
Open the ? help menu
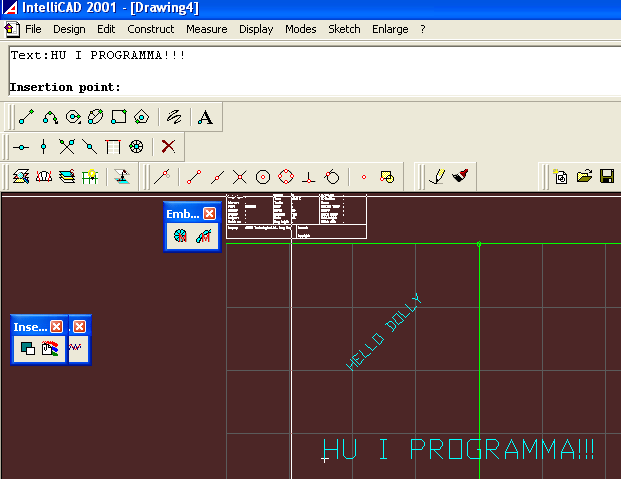point(423,29)
